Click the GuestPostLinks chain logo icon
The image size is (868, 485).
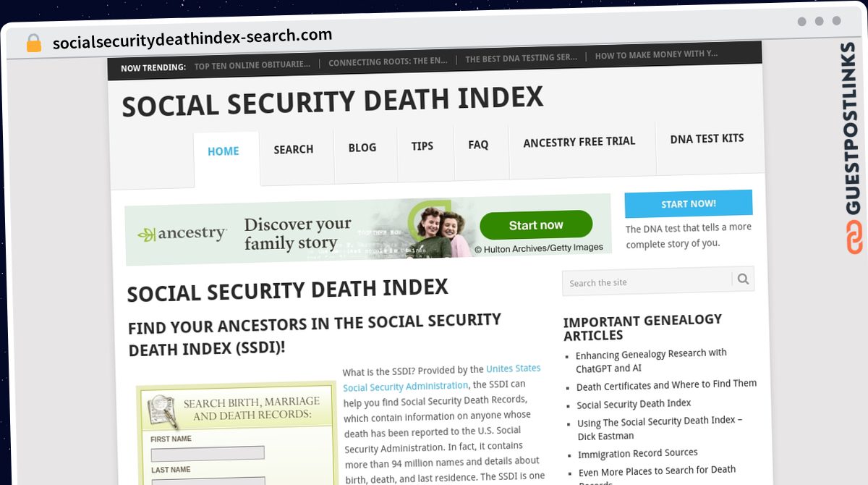(x=854, y=237)
